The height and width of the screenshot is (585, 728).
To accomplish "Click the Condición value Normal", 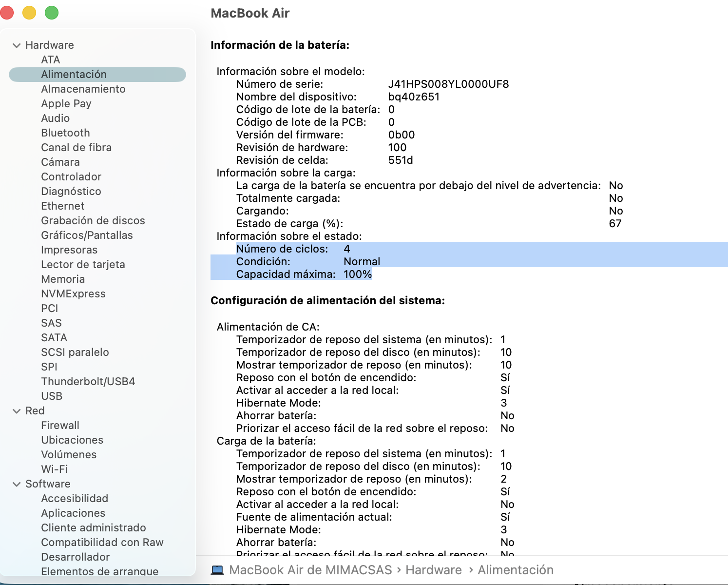I will [x=362, y=261].
